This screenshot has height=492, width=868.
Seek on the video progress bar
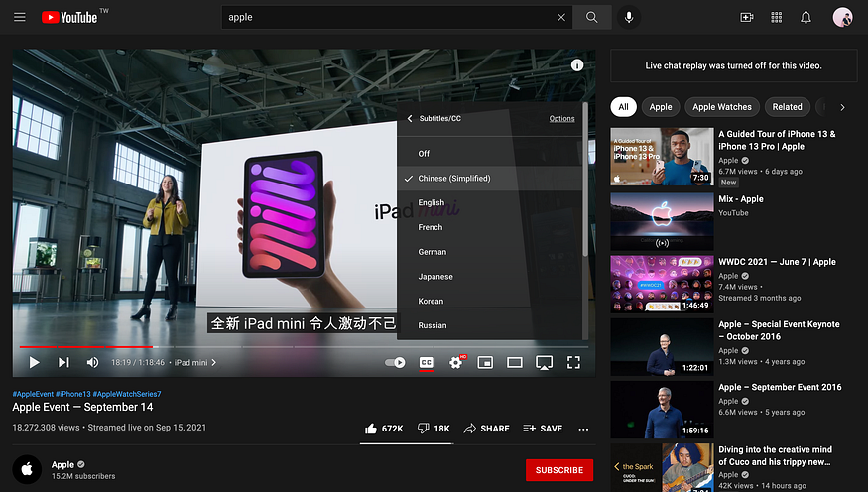(x=304, y=347)
